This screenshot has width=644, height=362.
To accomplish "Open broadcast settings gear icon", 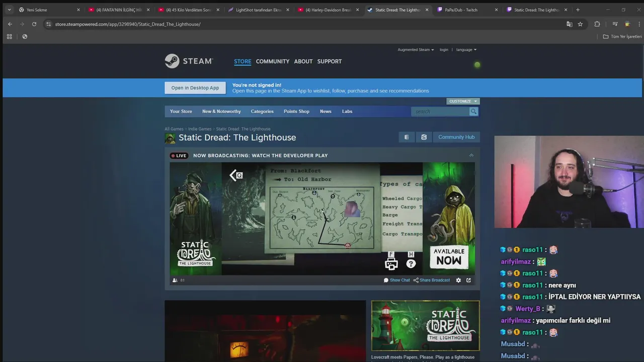I will tap(458, 280).
